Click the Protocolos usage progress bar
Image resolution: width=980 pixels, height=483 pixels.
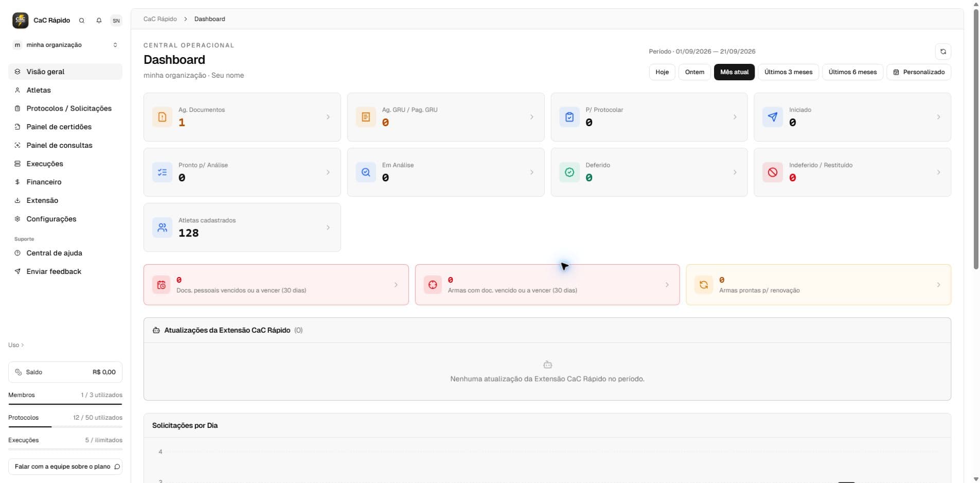tap(65, 427)
